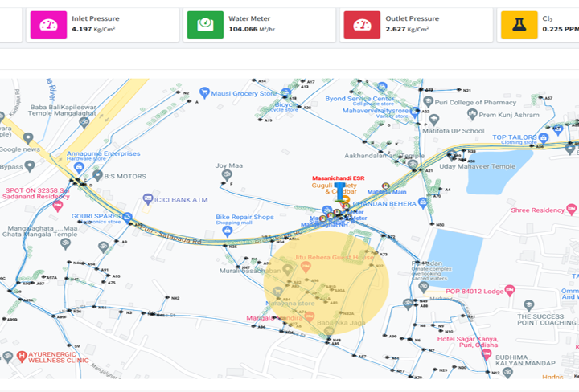Image resolution: width=579 pixels, height=392 pixels.
Task: Click the Mausi Grocery Store cart pin
Action: pos(204,92)
